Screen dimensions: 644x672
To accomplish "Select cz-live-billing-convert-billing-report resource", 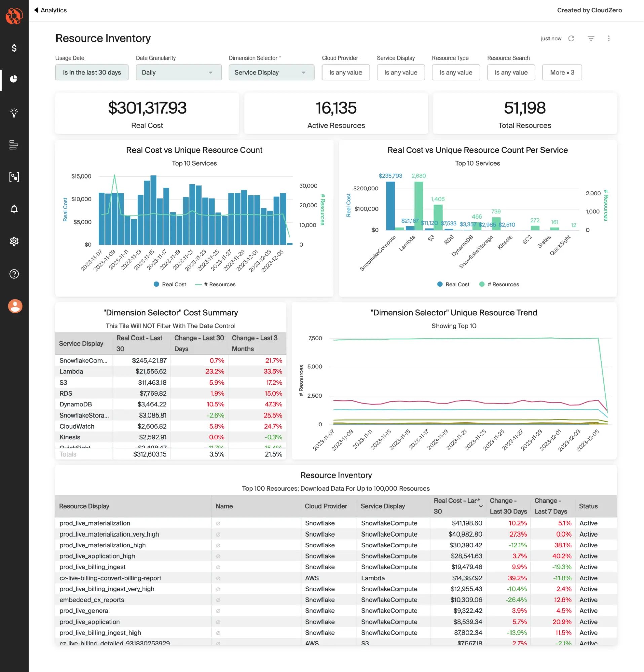I will click(x=336, y=579).
